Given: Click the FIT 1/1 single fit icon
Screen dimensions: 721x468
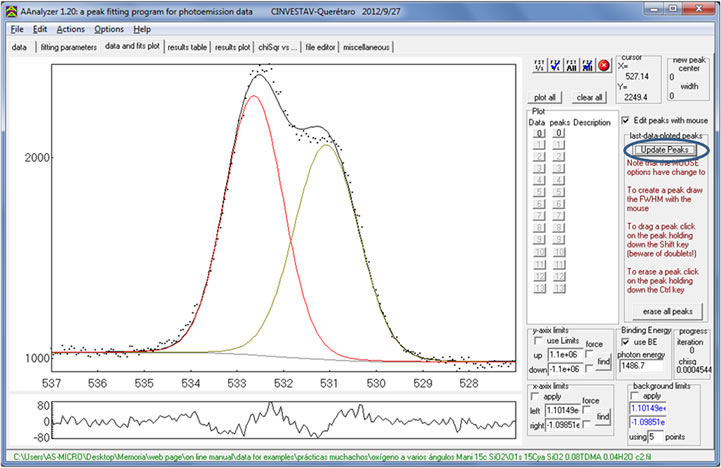Looking at the screenshot, I should (x=539, y=66).
